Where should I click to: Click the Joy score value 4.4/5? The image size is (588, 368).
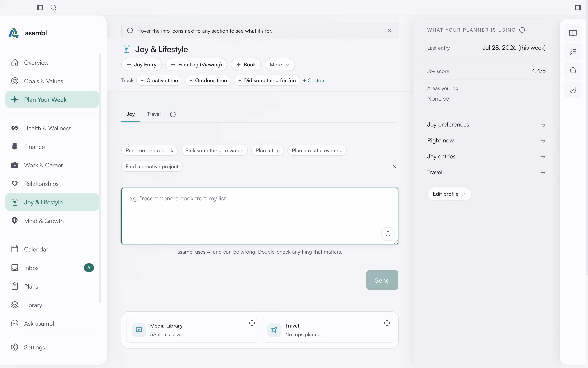(538, 71)
